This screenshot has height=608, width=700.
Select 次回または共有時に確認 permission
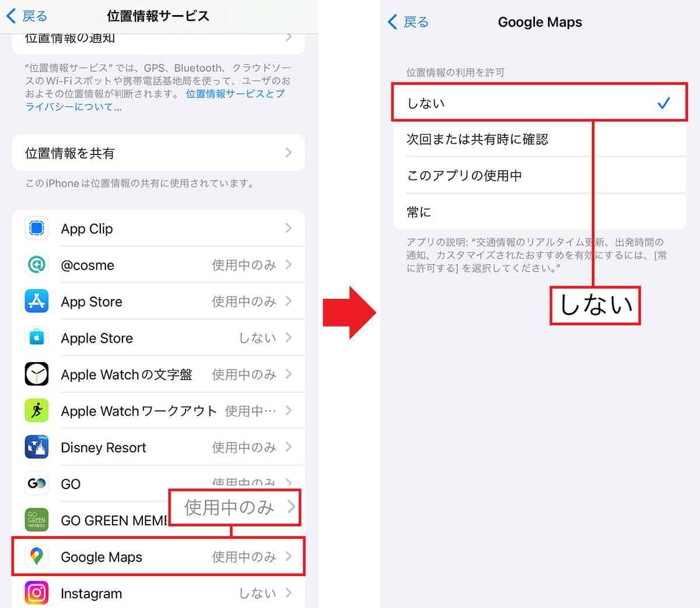[540, 139]
